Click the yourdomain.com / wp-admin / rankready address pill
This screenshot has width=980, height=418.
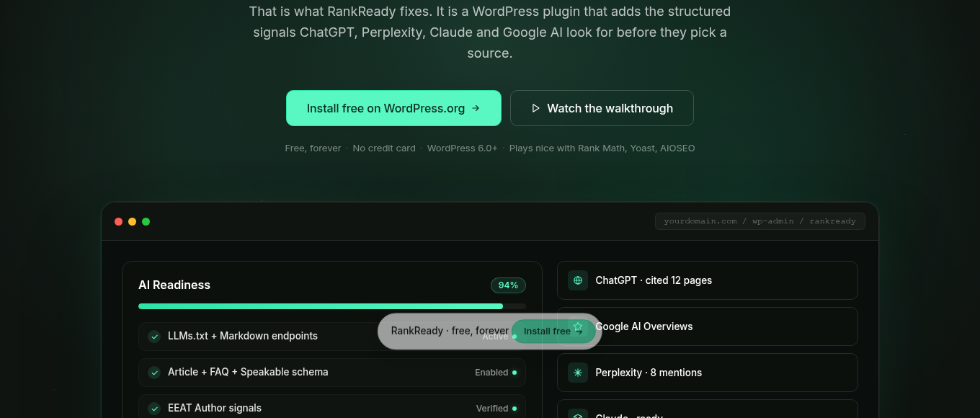tap(760, 221)
